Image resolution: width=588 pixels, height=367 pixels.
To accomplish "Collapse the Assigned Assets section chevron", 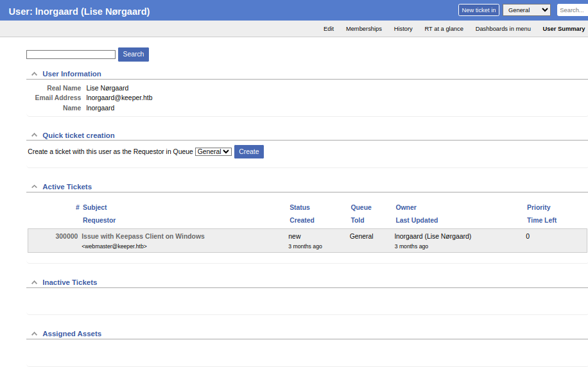I will (x=34, y=334).
